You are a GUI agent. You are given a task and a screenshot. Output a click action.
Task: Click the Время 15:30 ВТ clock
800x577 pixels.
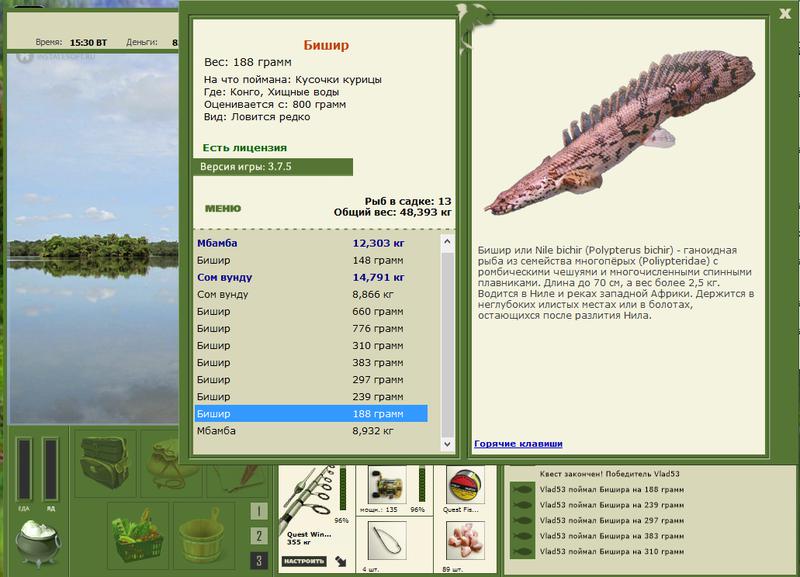[71, 42]
